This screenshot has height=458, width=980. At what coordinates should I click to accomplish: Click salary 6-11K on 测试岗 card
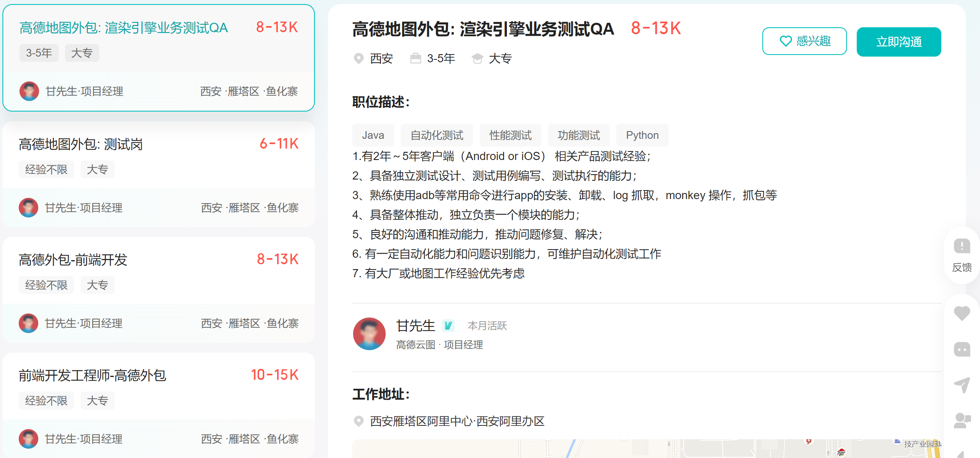coord(279,144)
